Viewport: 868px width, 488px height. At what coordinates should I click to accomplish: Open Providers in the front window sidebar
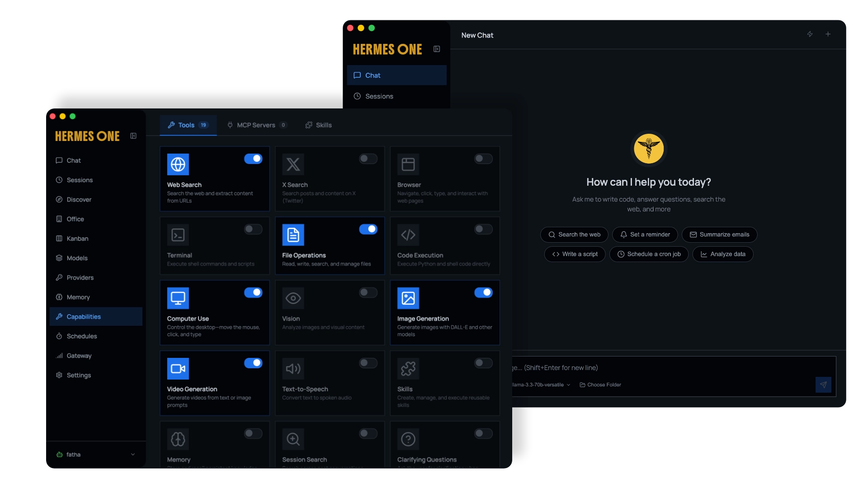click(x=96, y=277)
